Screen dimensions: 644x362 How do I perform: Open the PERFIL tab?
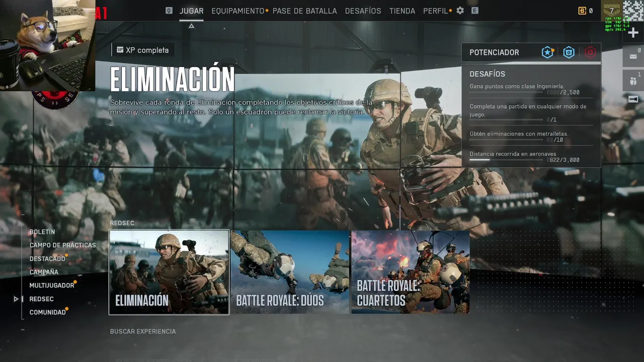(x=435, y=11)
